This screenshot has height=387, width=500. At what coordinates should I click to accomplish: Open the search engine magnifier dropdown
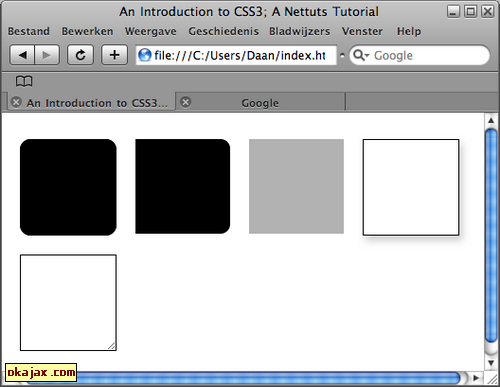361,55
